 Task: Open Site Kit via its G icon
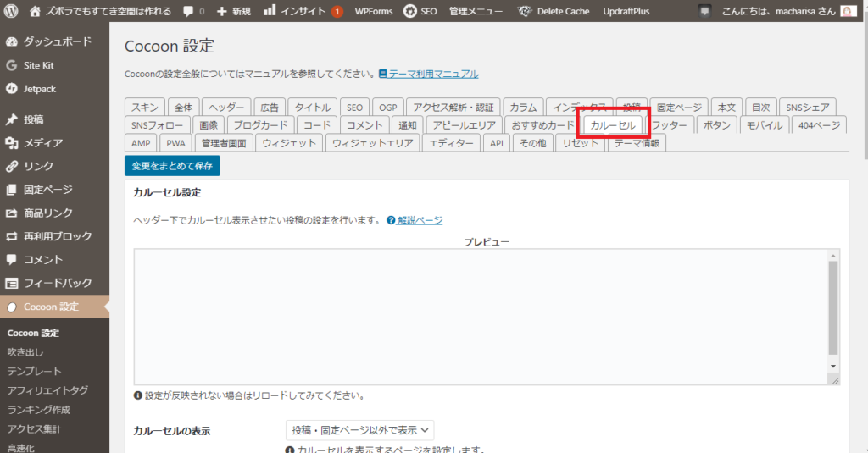pos(12,65)
